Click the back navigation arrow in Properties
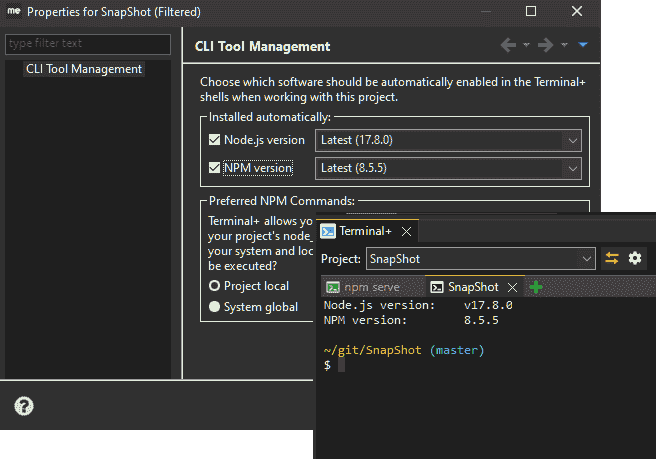This screenshot has width=656, height=459. pos(508,45)
